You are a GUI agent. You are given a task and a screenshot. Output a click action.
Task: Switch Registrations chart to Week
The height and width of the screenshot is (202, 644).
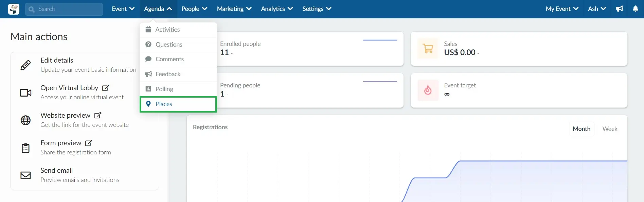click(610, 129)
